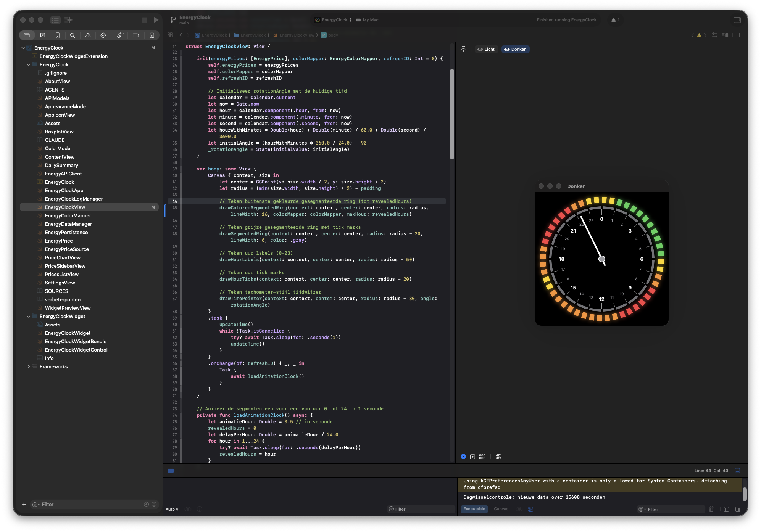Image resolution: width=761 pixels, height=532 pixels.
Task: Pin the preview with the pin icon
Action: click(464, 49)
